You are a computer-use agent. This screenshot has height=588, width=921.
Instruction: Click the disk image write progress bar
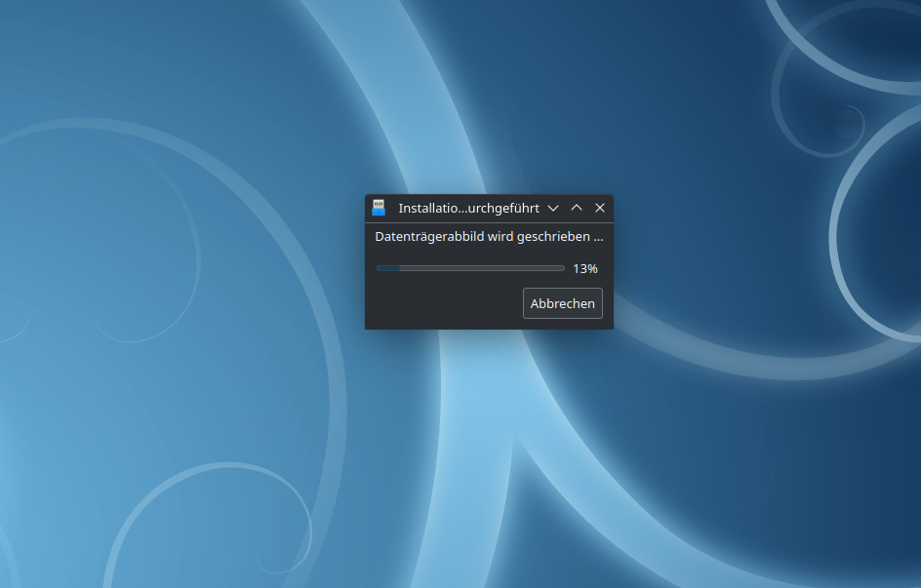click(470, 268)
